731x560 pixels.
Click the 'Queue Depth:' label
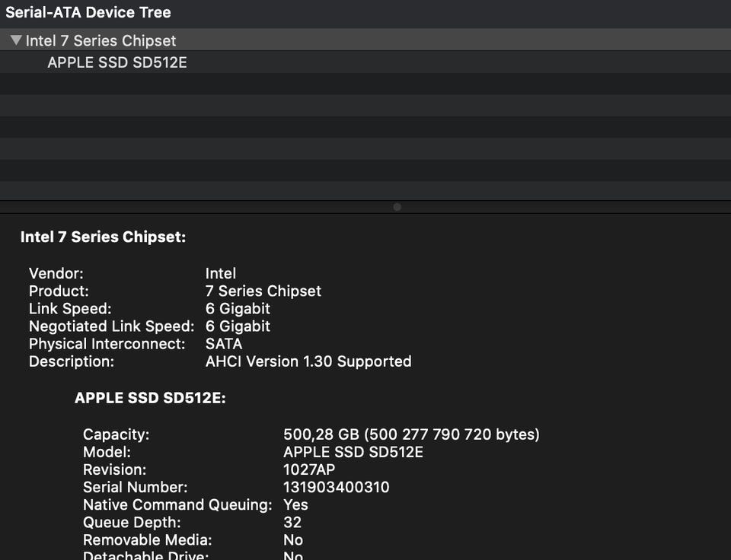click(x=132, y=523)
